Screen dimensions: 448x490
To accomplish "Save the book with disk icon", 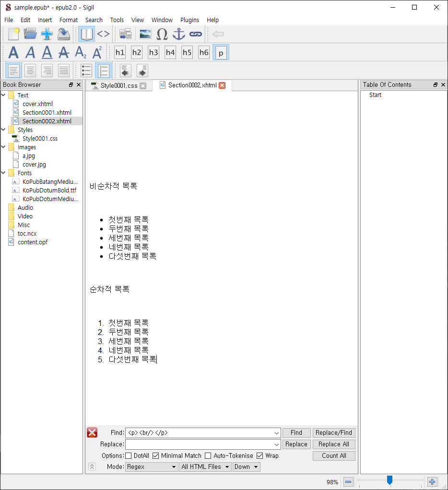I will [x=64, y=34].
